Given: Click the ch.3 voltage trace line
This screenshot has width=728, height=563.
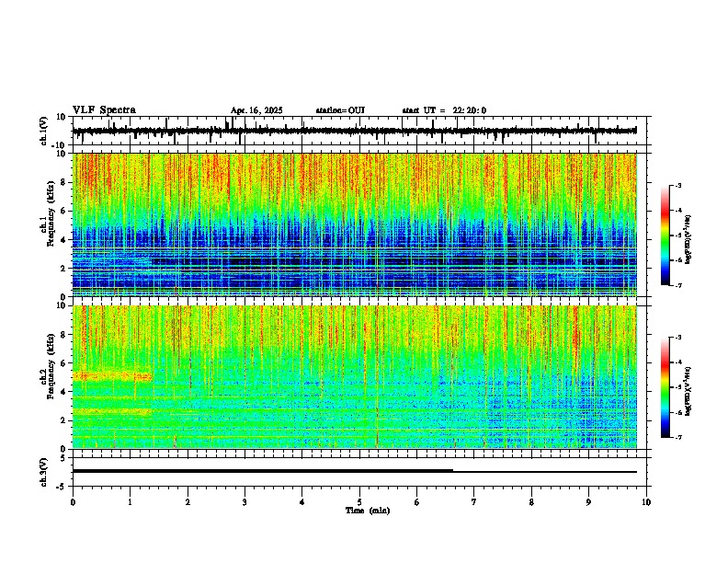Looking at the screenshot, I should [x=354, y=471].
